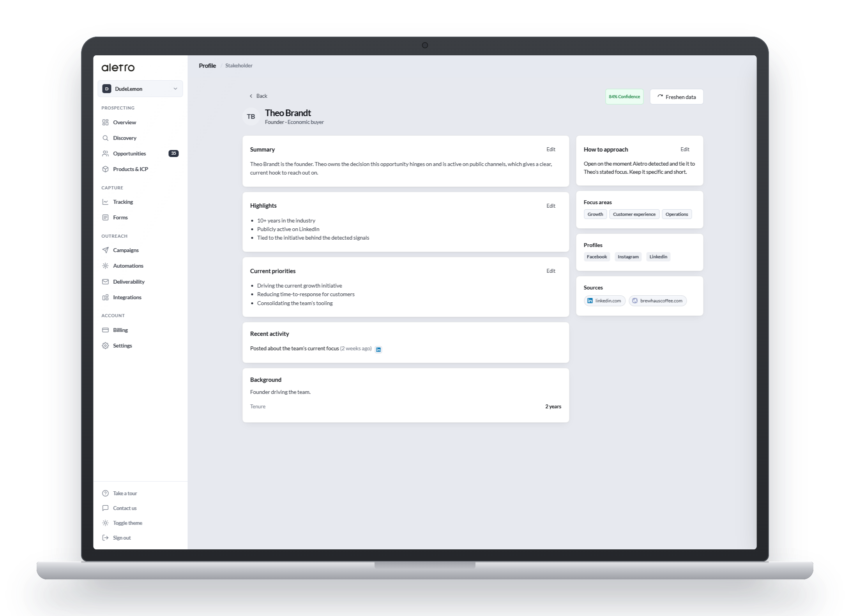Click the Automations sparkle icon

coord(105,266)
